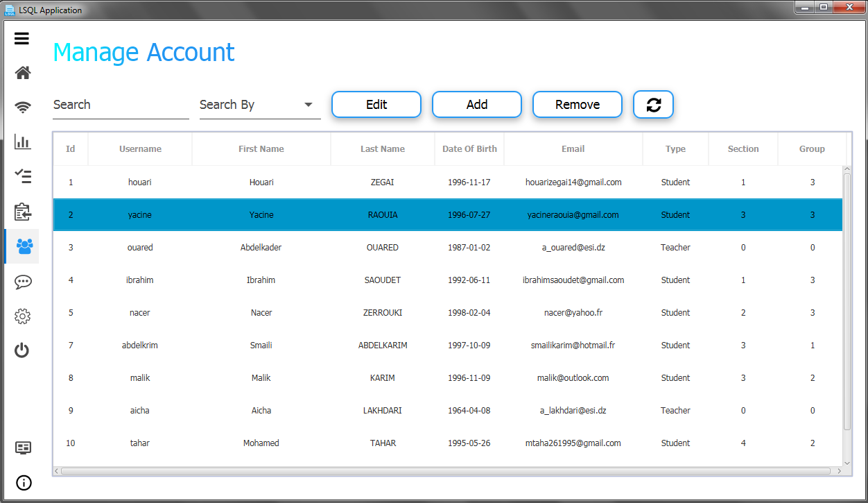This screenshot has width=868, height=503.
Task: Click the Remove button
Action: pyautogui.click(x=578, y=105)
